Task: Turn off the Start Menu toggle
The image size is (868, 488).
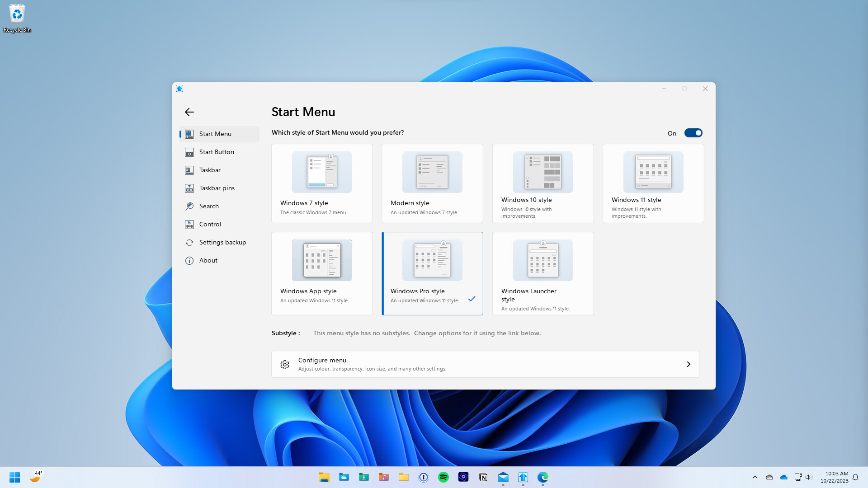Action: (x=693, y=133)
